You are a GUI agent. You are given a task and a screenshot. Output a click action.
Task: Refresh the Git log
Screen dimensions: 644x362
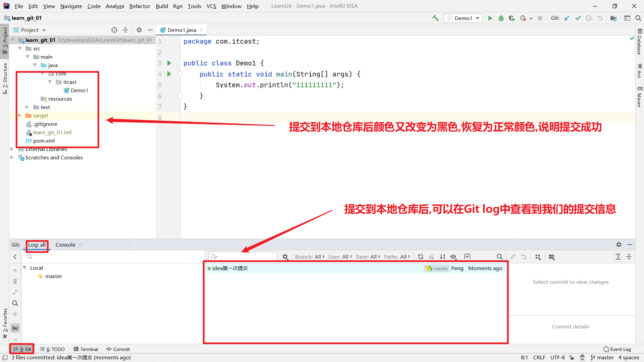(421, 257)
